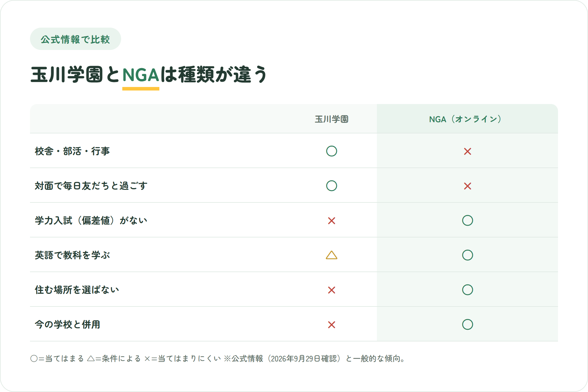Screen dimensions: 588x392
Task: Click row label 今の学校と併用
Action: 68,324
